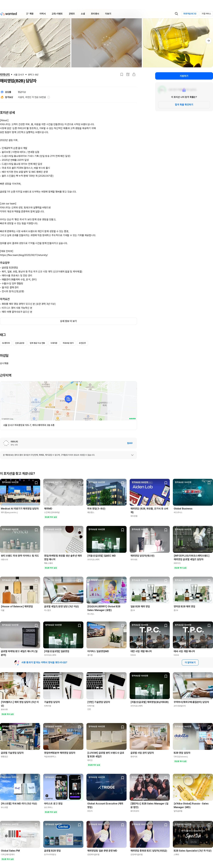Open the cream tube product photo
Image resolution: width=213 pixels, height=868 pixels.
click(x=35, y=43)
